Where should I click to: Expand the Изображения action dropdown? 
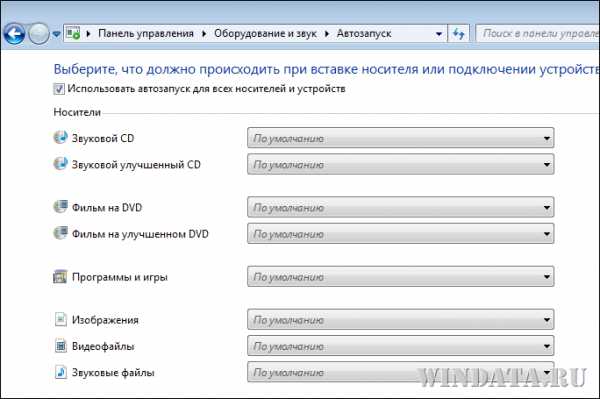401,319
